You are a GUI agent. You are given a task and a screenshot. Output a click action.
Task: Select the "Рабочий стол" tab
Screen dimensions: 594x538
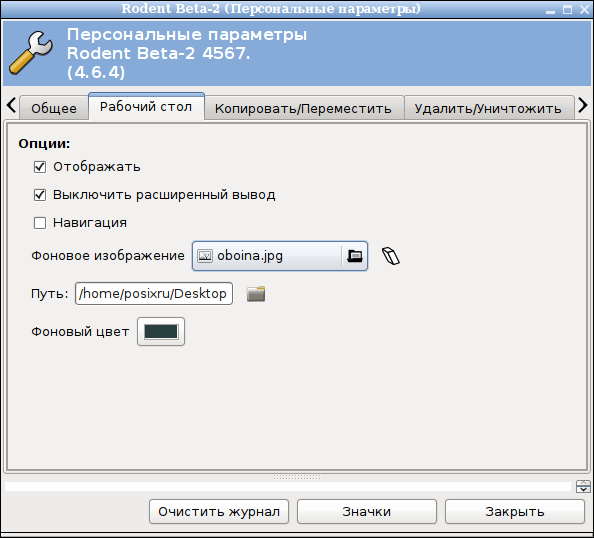coord(146,106)
